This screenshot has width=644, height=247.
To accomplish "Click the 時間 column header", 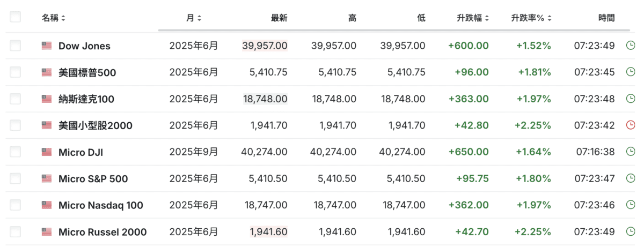I will click(x=606, y=18).
